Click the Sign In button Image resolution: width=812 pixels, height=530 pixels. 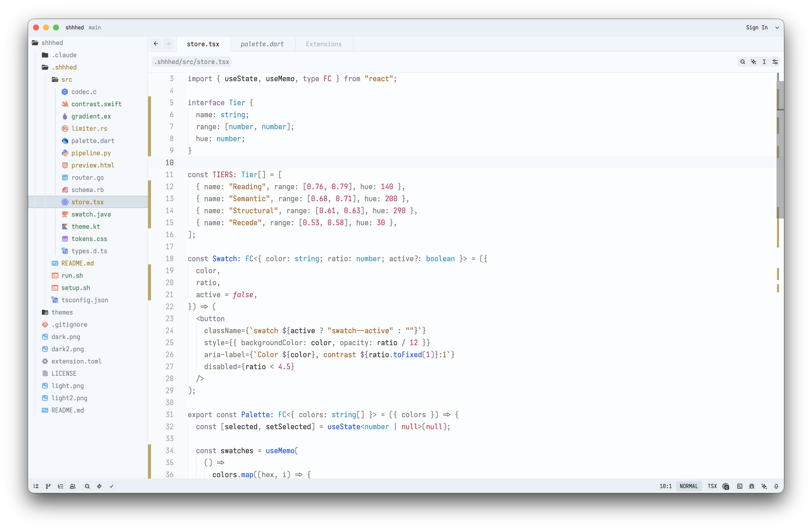click(x=757, y=28)
